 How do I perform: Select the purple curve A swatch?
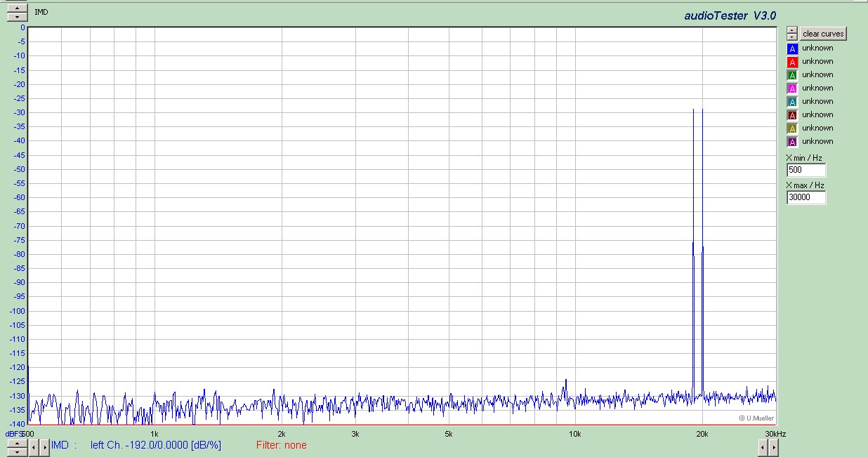click(x=792, y=142)
